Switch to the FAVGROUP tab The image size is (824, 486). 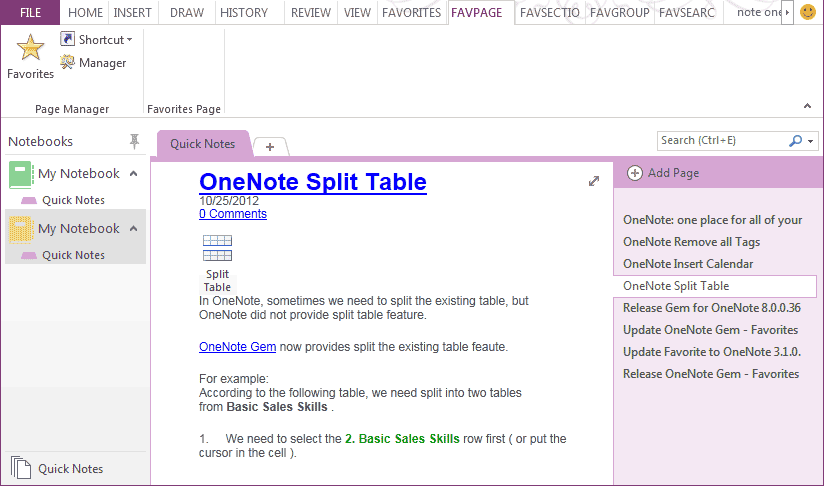(x=620, y=12)
